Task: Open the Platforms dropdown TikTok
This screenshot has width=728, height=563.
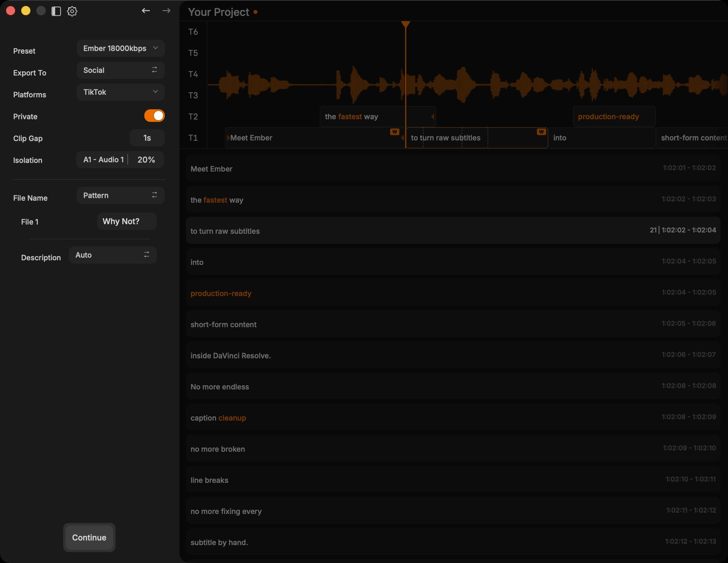Action: [121, 92]
